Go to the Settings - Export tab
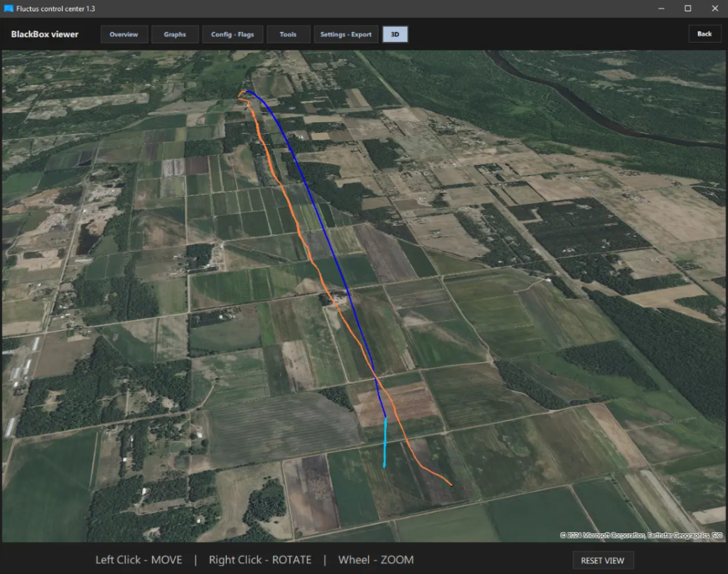Image resolution: width=728 pixels, height=574 pixels. click(x=346, y=34)
